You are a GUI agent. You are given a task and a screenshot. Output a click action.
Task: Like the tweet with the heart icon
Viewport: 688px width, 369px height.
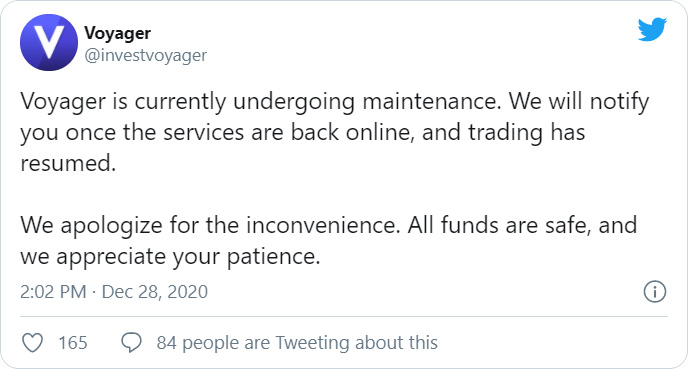point(32,343)
